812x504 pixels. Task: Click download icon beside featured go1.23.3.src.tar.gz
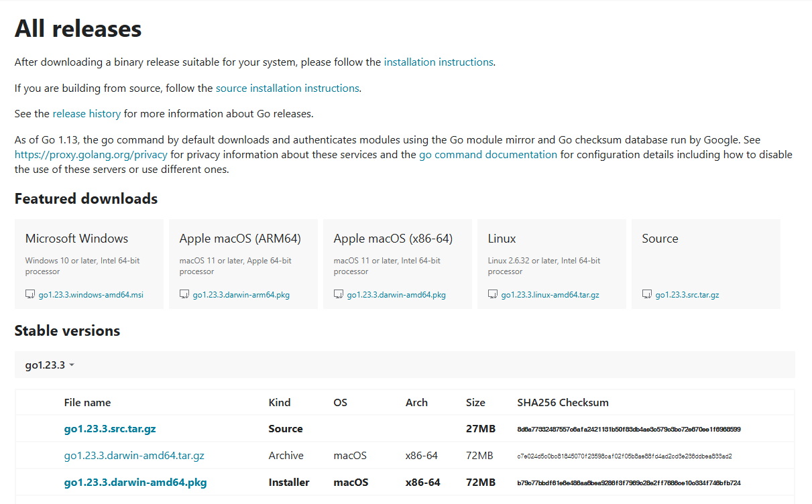point(647,294)
